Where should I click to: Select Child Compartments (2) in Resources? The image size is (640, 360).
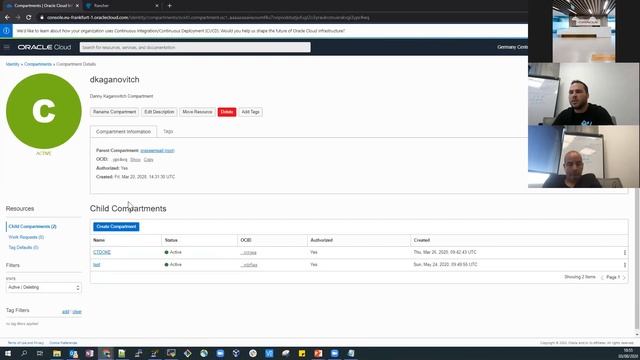(x=33, y=227)
